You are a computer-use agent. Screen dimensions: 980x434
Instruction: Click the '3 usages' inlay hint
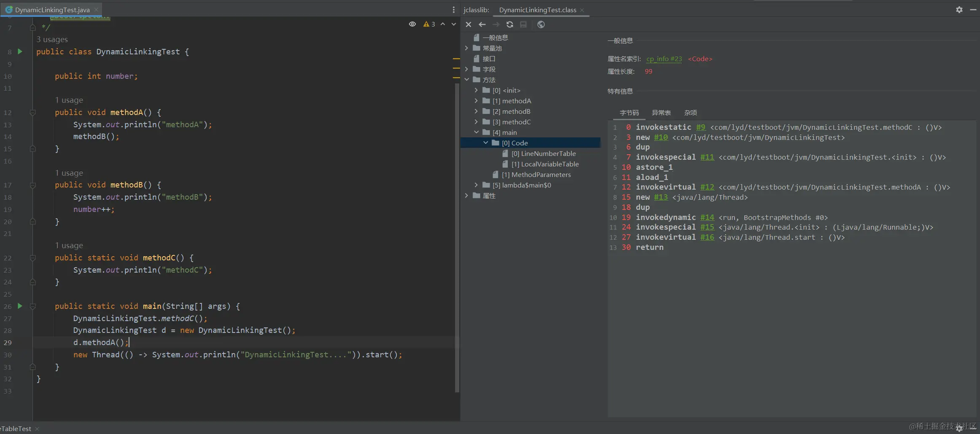pos(52,39)
